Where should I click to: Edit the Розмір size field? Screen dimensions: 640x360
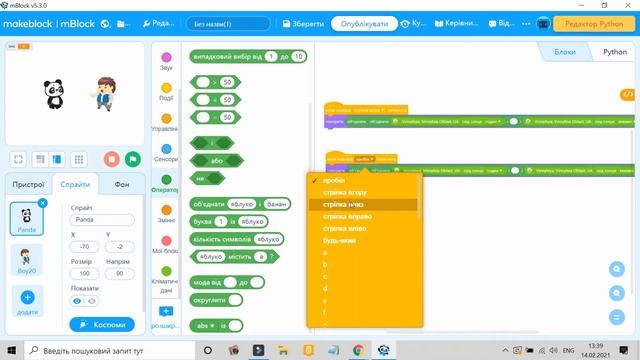(x=84, y=273)
